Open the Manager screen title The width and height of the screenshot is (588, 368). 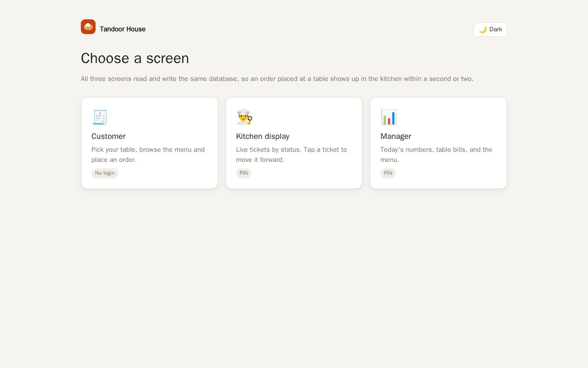click(x=396, y=136)
